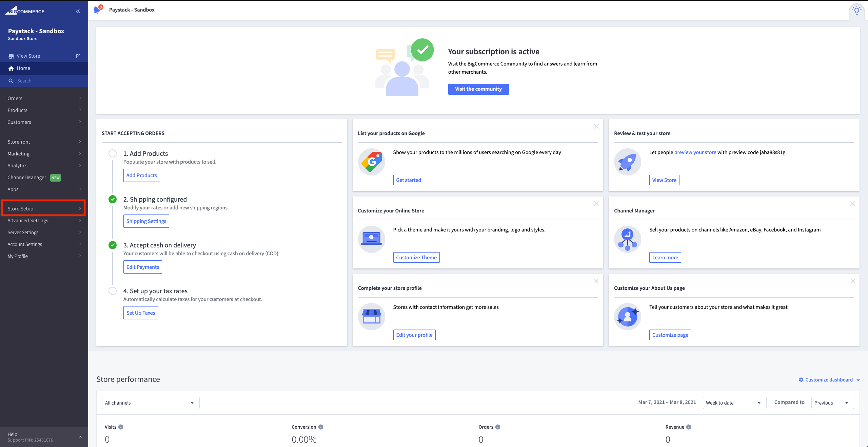Image resolution: width=868 pixels, height=447 pixels.
Task: Click the Revenue info icon
Action: click(689, 427)
